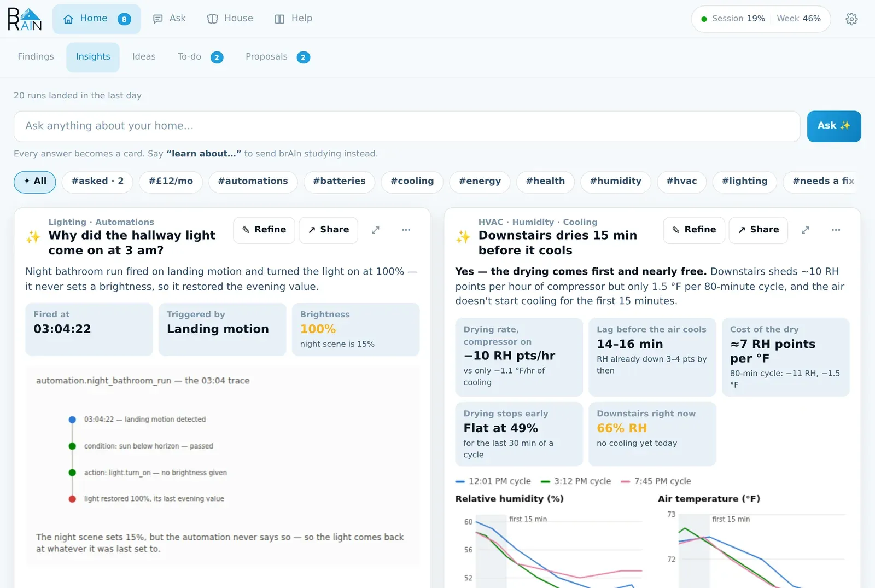Select the All filter chip
This screenshot has height=588, width=875.
[35, 182]
